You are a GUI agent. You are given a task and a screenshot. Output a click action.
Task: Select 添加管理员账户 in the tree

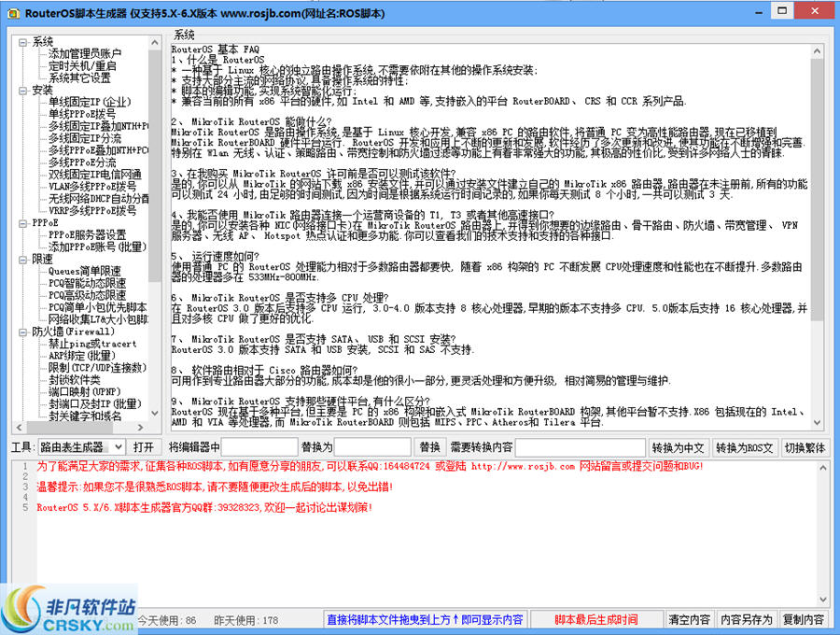point(85,54)
